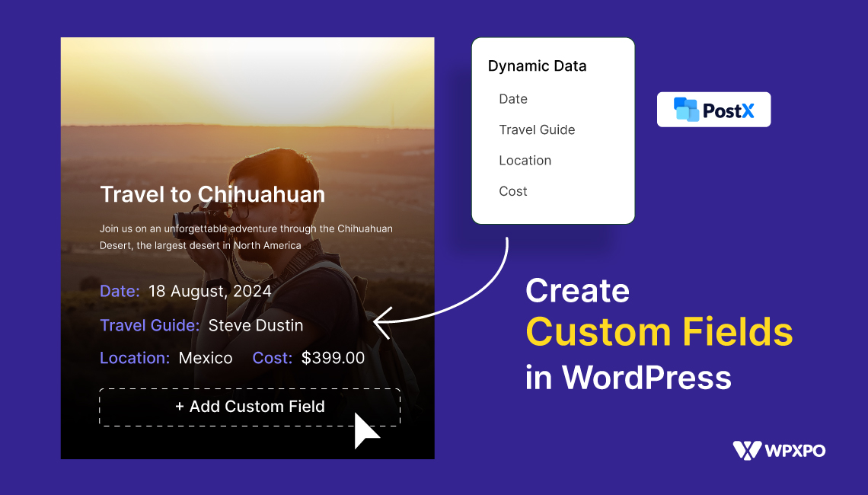The image size is (868, 495).
Task: Click the Dynamic Data heading
Action: pyautogui.click(x=537, y=66)
